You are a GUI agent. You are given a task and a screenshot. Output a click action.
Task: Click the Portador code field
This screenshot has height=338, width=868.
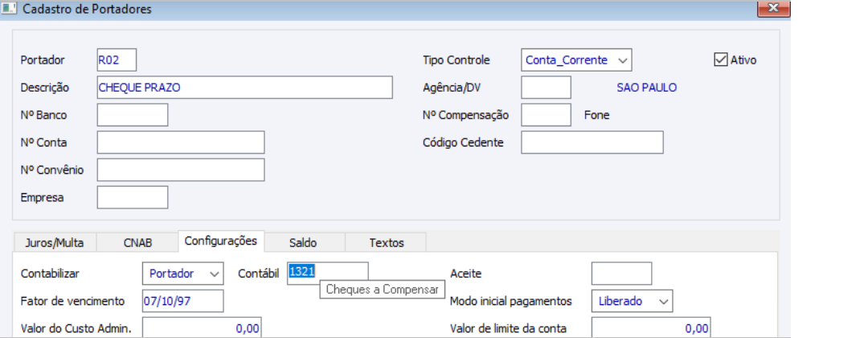pyautogui.click(x=117, y=60)
